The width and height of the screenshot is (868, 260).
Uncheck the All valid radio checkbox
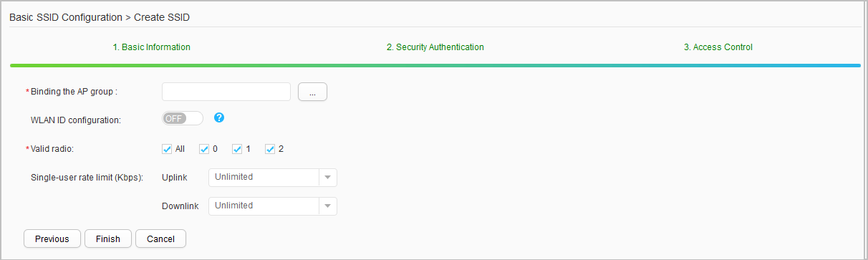pos(168,149)
